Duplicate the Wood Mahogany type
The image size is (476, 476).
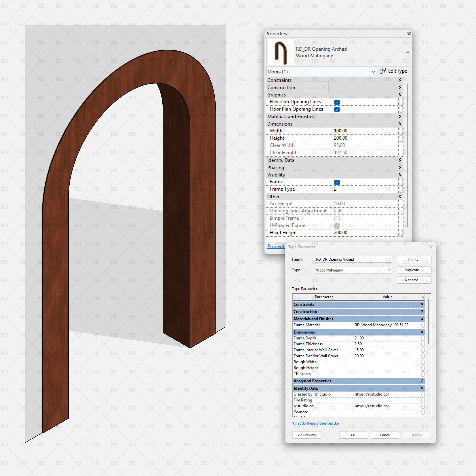414,270
